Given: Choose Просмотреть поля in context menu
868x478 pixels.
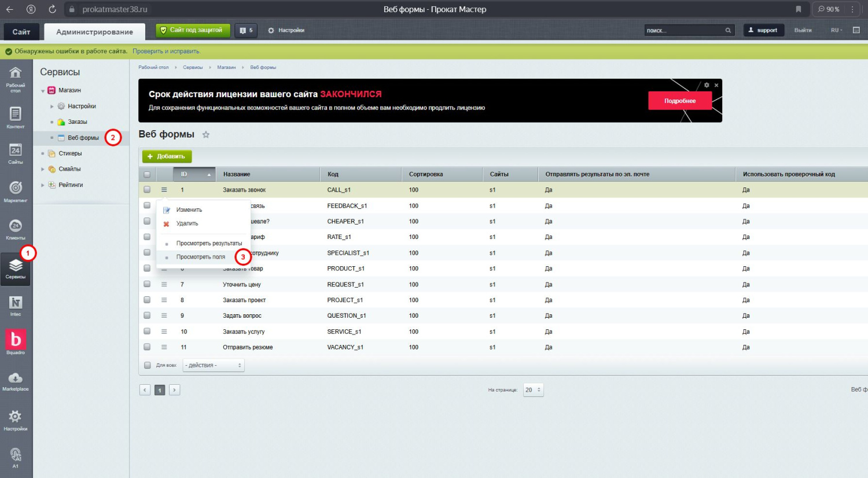Looking at the screenshot, I should [200, 257].
